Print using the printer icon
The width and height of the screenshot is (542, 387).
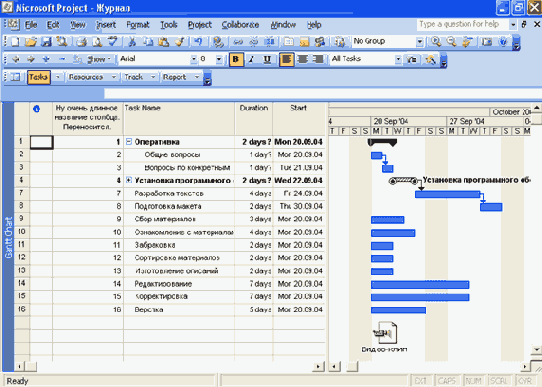tap(82, 42)
